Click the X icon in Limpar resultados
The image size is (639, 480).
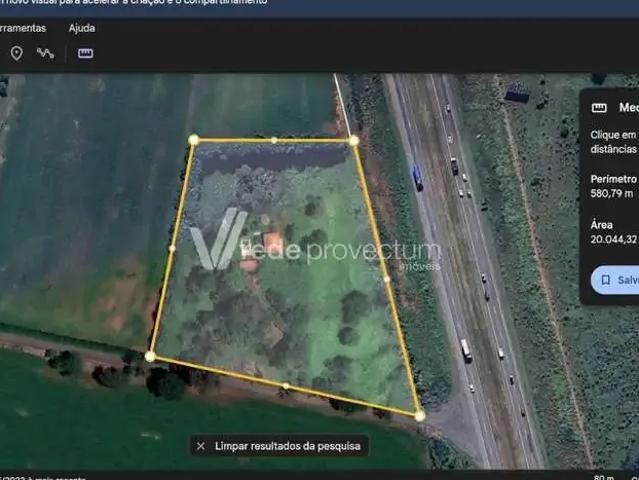(201, 446)
